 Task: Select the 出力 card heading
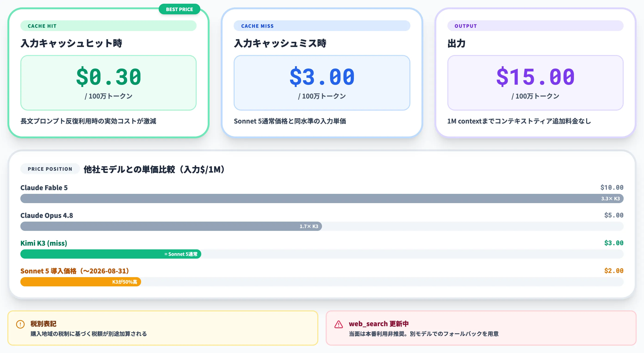[x=456, y=43]
